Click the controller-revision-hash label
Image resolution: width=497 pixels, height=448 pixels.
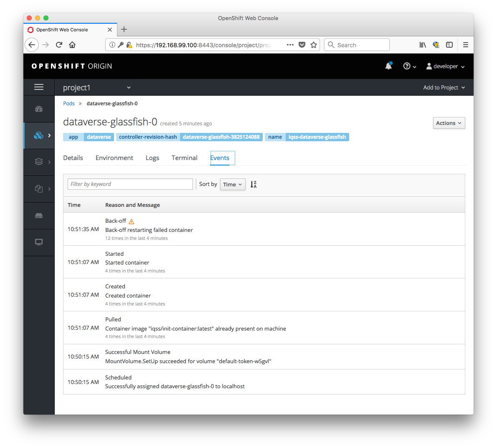click(x=189, y=137)
